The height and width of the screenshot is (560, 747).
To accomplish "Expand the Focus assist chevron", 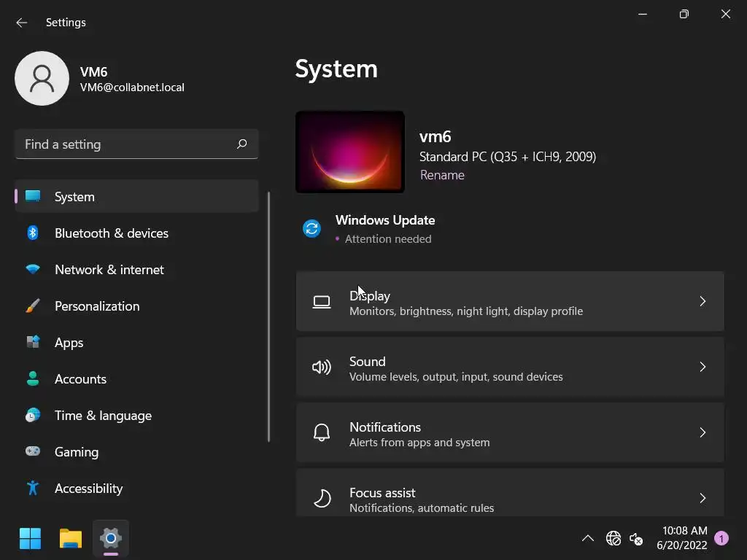I will [703, 498].
